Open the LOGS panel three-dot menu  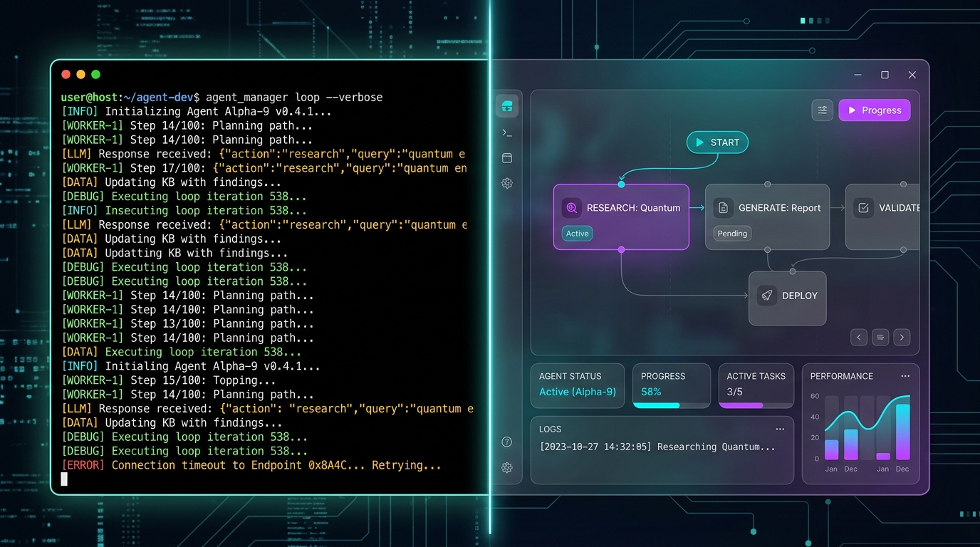[780, 429]
